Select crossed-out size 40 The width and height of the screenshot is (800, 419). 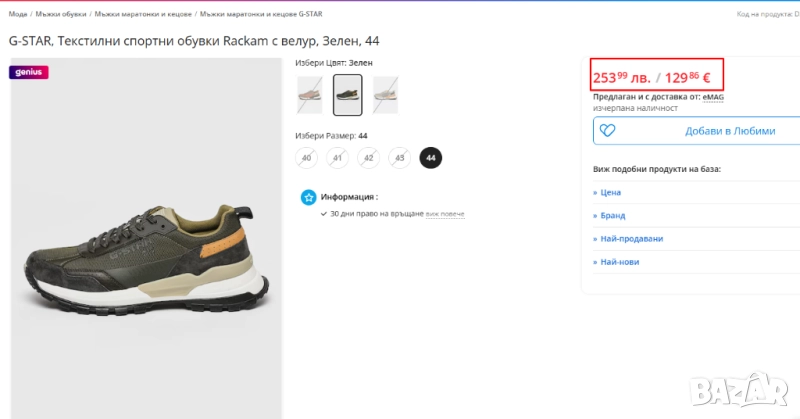coord(306,157)
